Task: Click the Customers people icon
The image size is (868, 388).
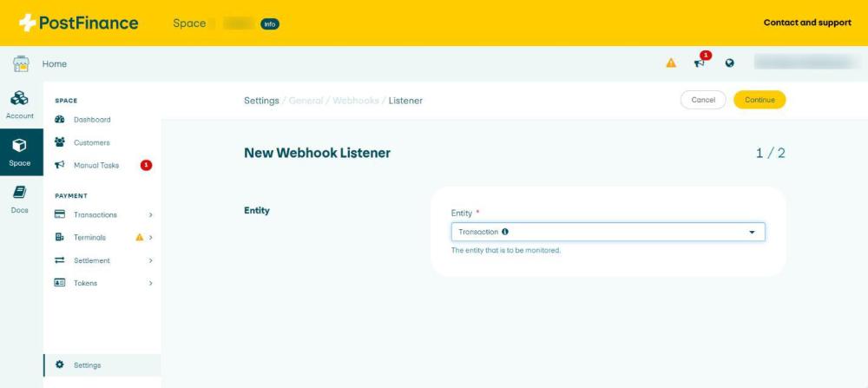Action: tap(60, 142)
